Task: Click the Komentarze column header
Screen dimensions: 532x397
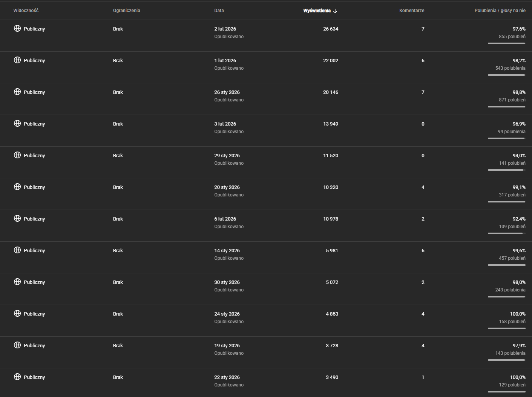Action: pyautogui.click(x=412, y=11)
